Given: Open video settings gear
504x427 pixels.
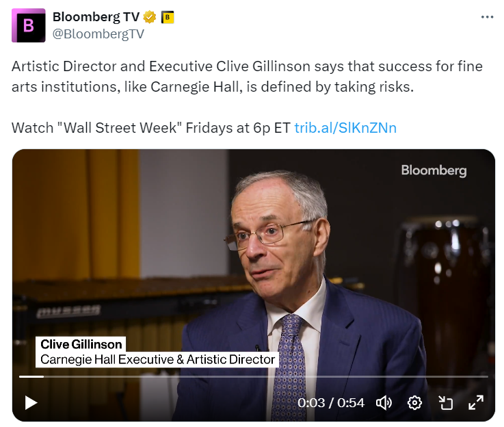Looking at the screenshot, I should 414,402.
